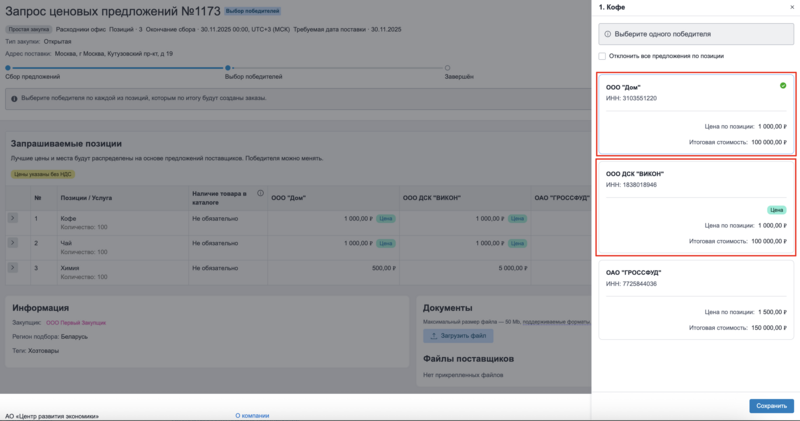Close the Кофе side panel
This screenshot has height=421, width=800.
pos(792,7)
